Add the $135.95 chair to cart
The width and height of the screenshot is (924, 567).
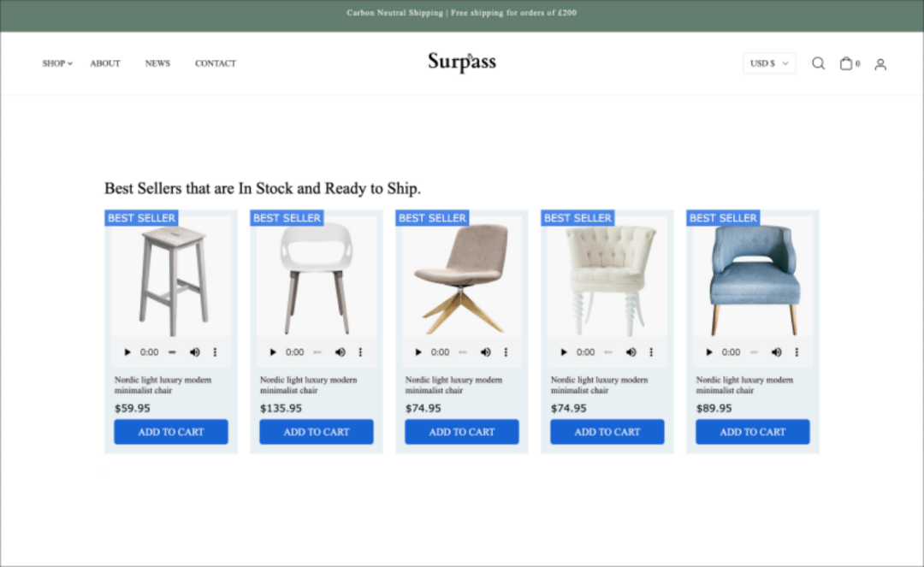[x=317, y=432]
